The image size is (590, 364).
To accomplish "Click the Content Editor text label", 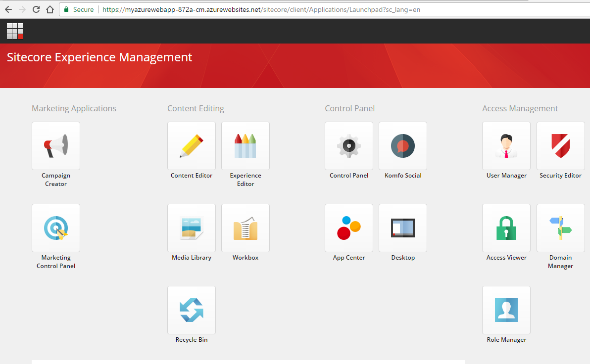I will pos(192,176).
